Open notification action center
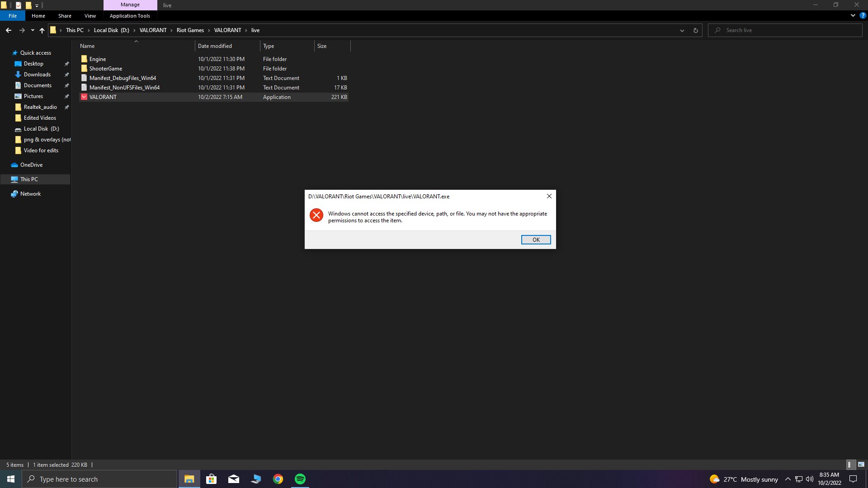Image resolution: width=868 pixels, height=488 pixels. (853, 479)
